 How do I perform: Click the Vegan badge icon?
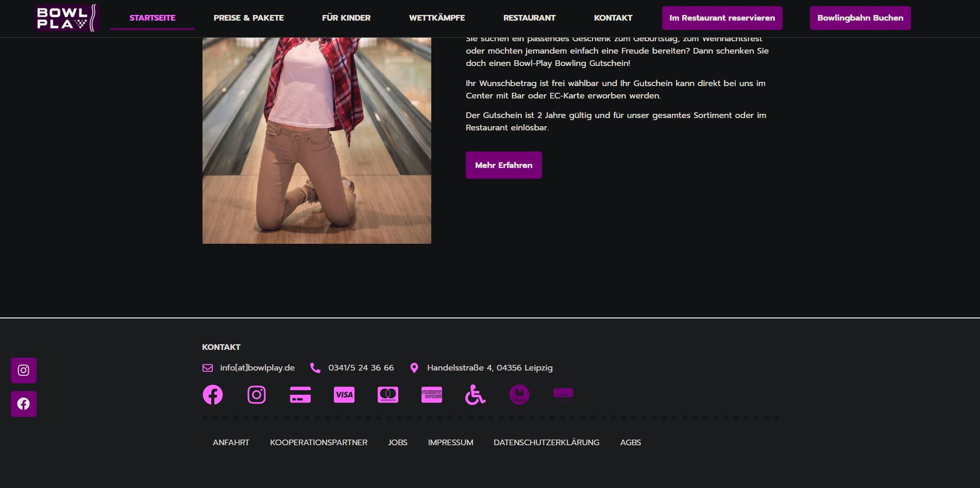pos(519,395)
